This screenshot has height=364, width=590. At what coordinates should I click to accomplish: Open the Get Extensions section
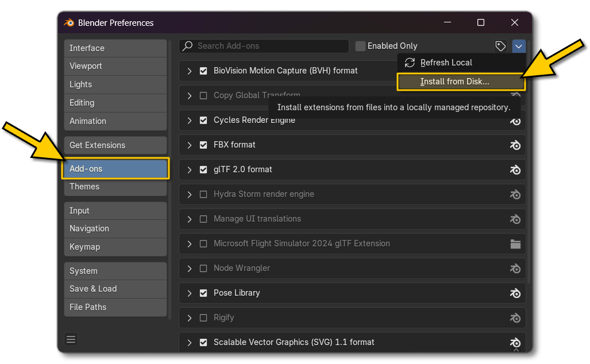coord(115,145)
